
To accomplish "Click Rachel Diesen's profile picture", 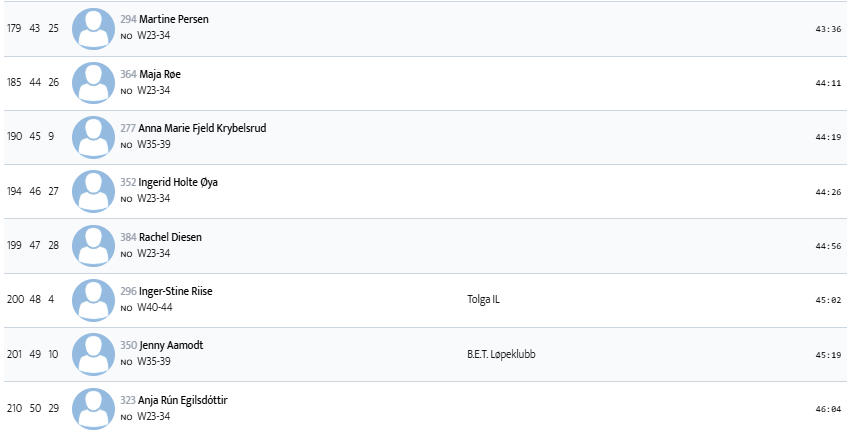I will tap(93, 245).
